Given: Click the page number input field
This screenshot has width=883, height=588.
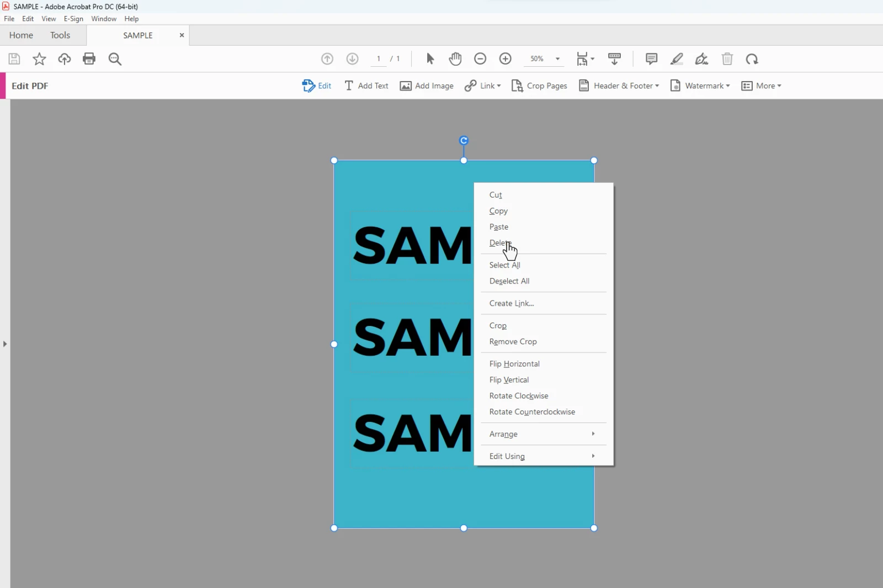Looking at the screenshot, I should (379, 58).
